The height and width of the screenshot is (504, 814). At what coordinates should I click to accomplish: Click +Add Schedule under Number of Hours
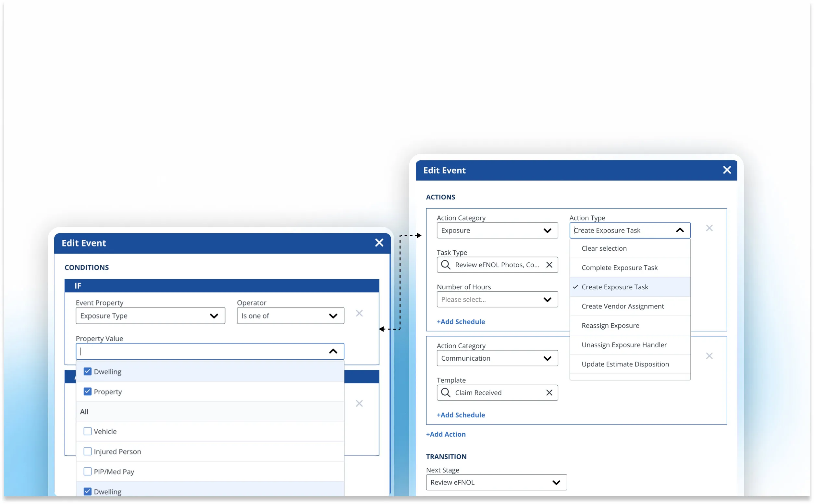[461, 322]
